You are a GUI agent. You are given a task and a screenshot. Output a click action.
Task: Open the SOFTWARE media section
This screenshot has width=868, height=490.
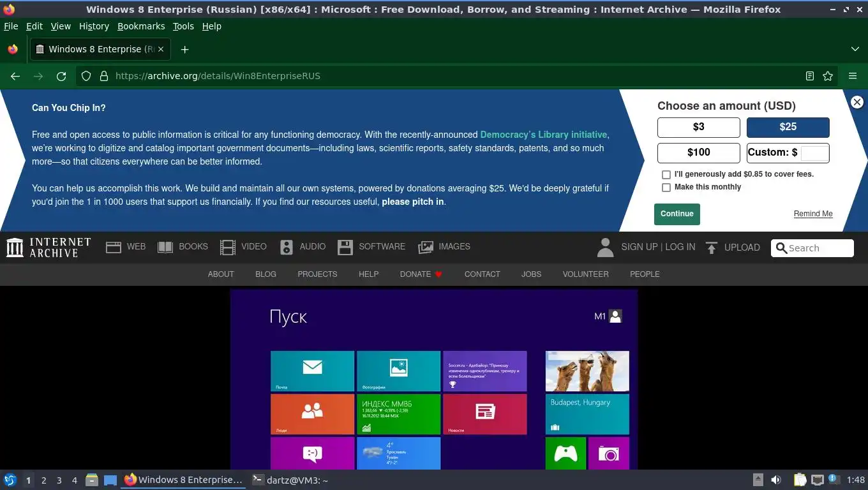(371, 247)
